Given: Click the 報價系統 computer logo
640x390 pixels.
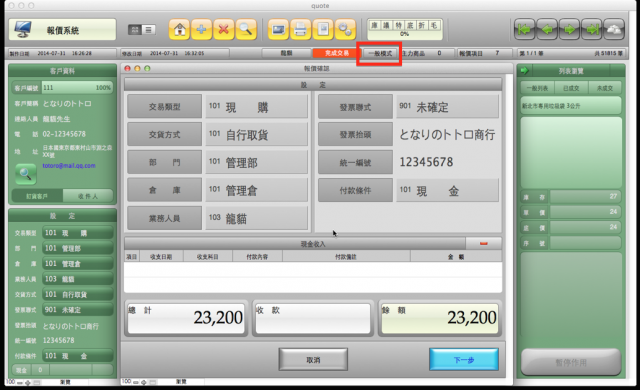Looking at the screenshot, I should click(x=23, y=30).
